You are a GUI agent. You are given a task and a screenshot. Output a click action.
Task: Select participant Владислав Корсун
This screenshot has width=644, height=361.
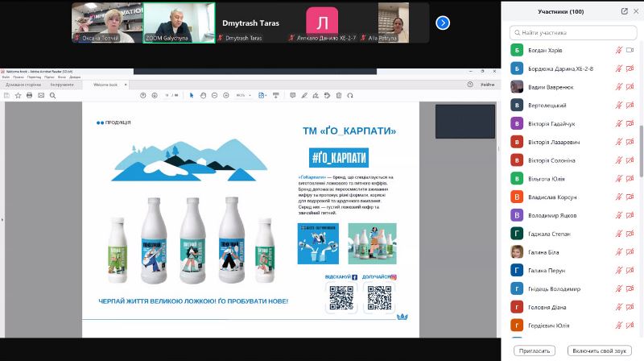pos(572,197)
